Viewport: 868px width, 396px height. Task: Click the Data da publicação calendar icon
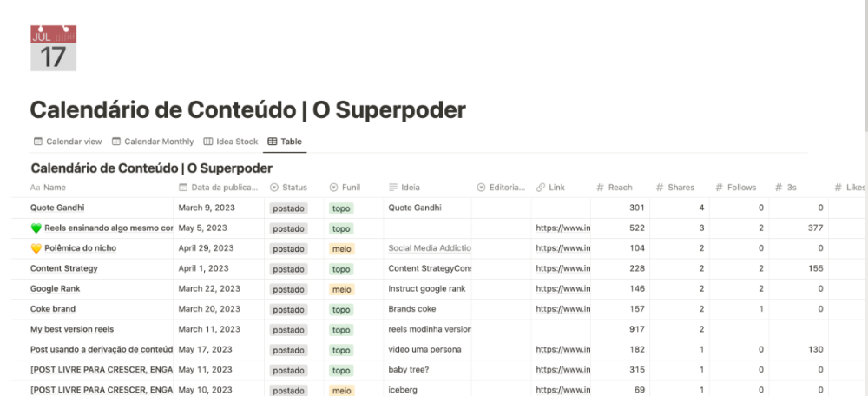[183, 188]
